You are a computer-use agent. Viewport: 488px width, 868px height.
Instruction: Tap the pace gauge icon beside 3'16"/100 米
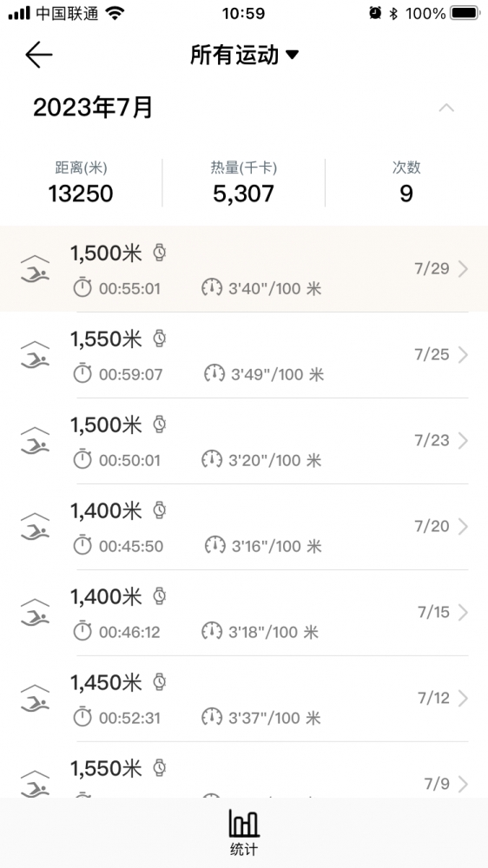click(214, 545)
